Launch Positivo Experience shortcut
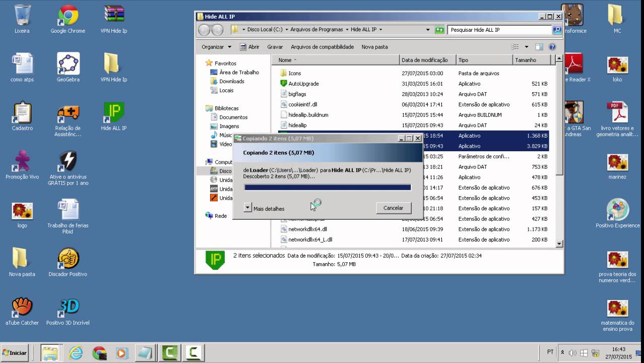The width and height of the screenshot is (644, 363). pos(617,214)
